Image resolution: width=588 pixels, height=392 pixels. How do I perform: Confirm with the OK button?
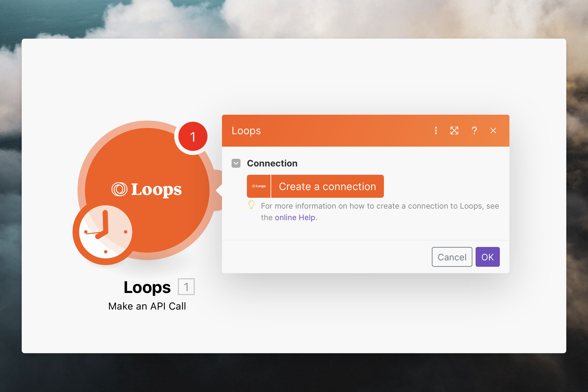(487, 257)
